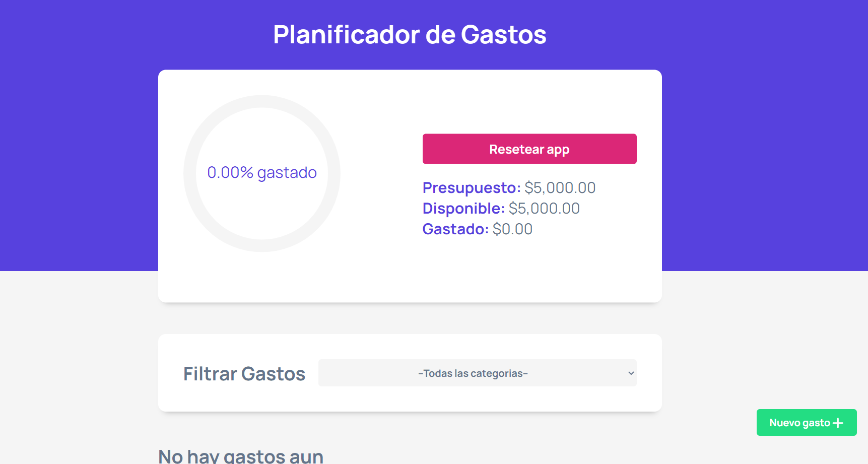Open the Todas las categorias dropdown
Image resolution: width=868 pixels, height=464 pixels.
(478, 373)
